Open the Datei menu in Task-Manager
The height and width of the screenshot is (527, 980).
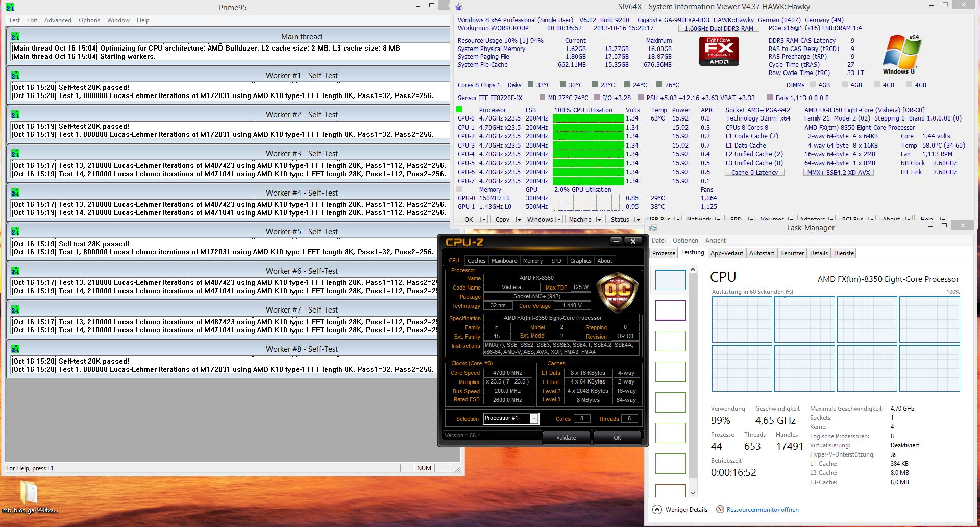coord(658,241)
